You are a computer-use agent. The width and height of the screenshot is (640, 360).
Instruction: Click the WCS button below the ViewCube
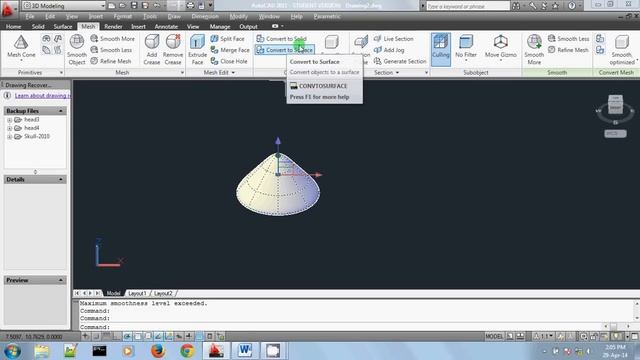pos(615,133)
